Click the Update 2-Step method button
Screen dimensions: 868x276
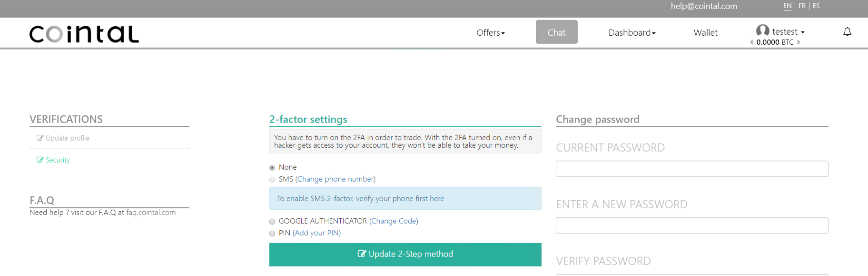pos(405,255)
